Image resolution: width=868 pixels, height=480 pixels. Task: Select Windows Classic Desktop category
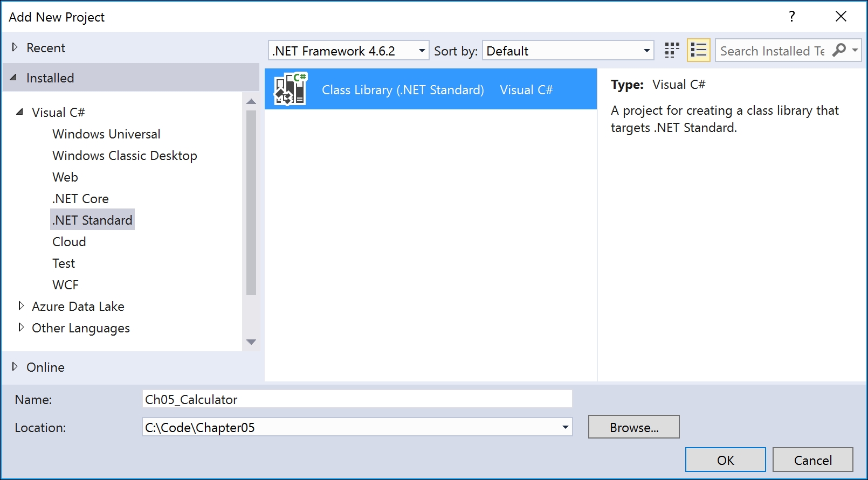coord(125,155)
